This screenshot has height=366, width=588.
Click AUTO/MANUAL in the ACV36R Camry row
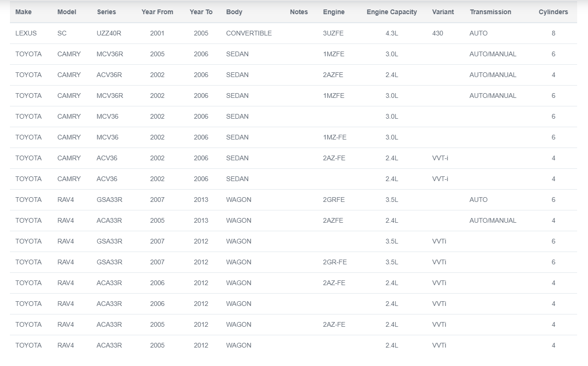click(x=493, y=75)
